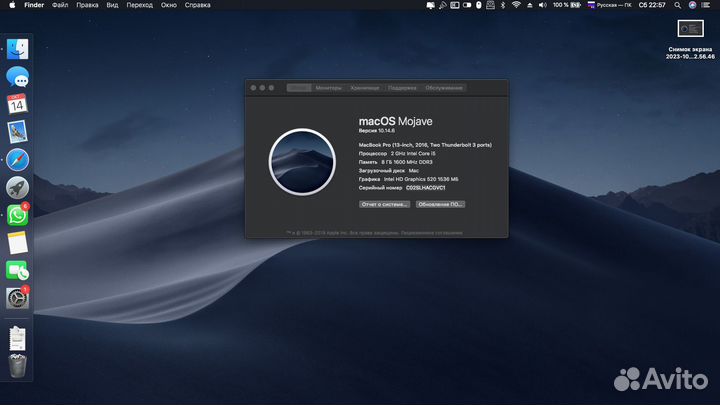Open System Preferences gear in Dock

(x=17, y=298)
